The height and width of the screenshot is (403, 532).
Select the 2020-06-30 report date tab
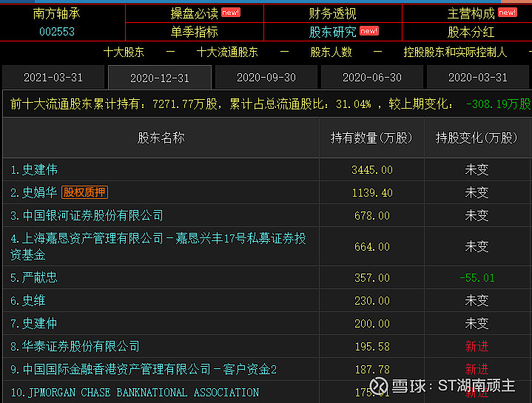click(372, 78)
